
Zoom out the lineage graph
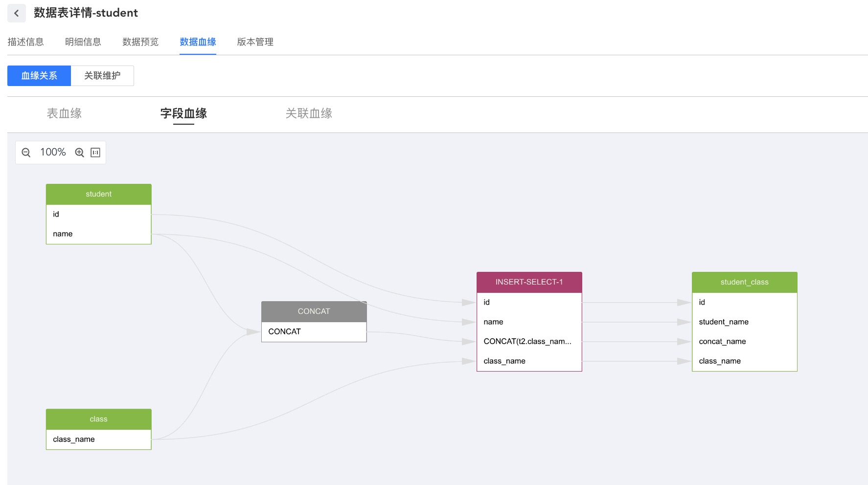[x=26, y=153]
